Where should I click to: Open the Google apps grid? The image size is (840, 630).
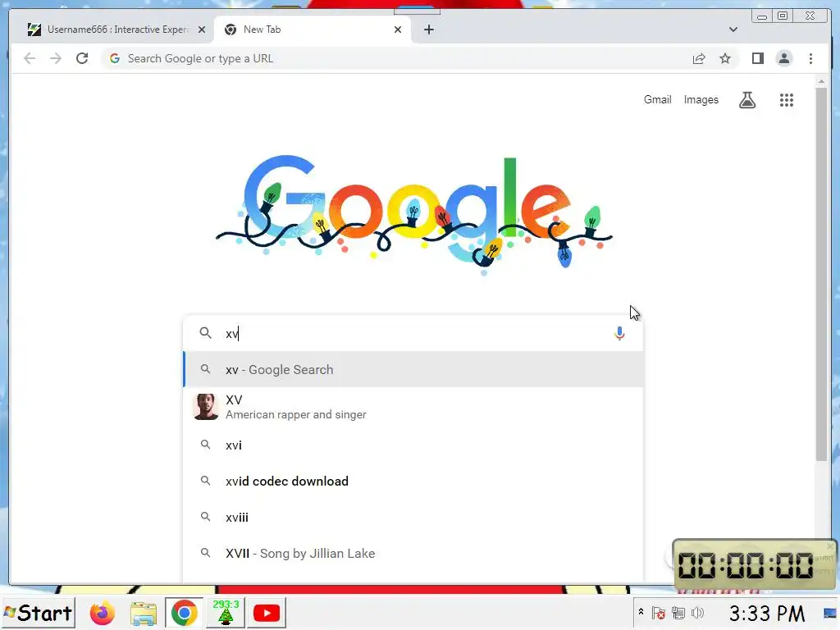click(786, 99)
